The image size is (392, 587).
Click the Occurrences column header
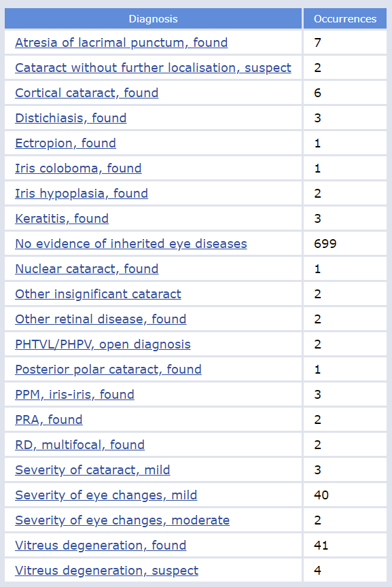(x=345, y=19)
